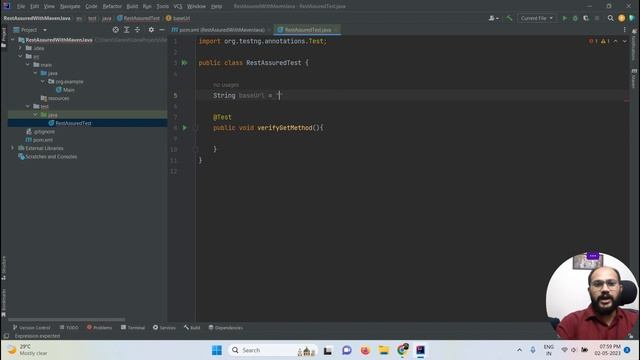Go to previous highlighted error arrow
Viewport: 640px width, 360px height.
pyautogui.click(x=616, y=41)
